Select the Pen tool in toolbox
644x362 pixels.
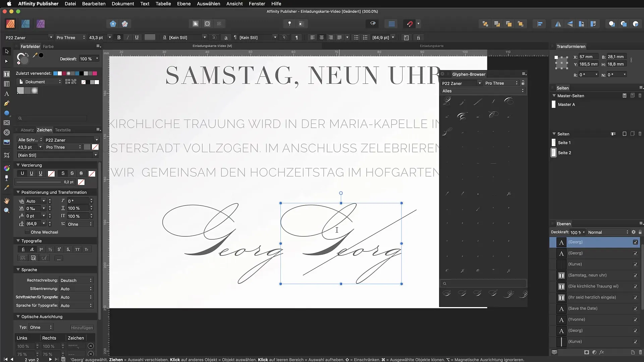click(x=6, y=104)
